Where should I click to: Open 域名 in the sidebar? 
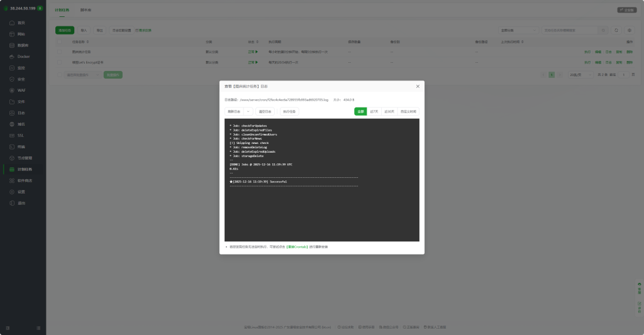(21, 124)
